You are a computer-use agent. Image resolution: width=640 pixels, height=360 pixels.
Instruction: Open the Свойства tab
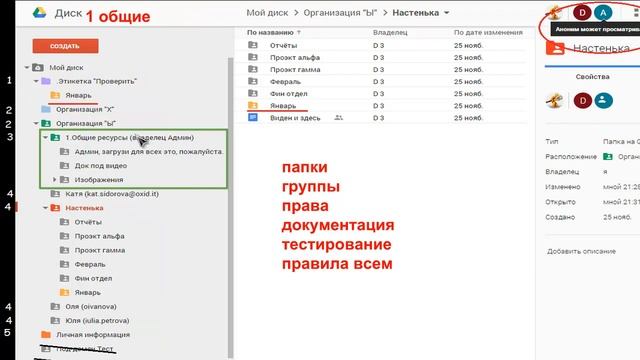click(592, 76)
